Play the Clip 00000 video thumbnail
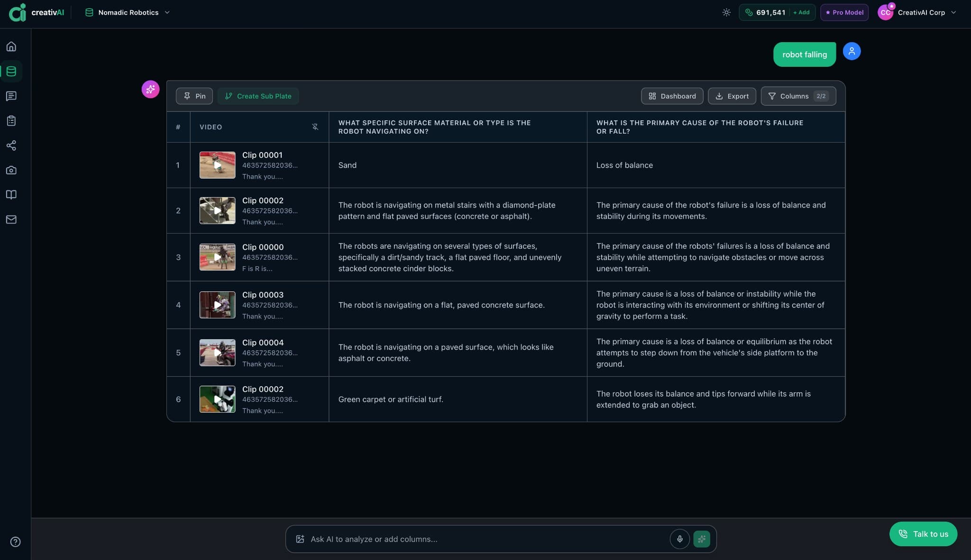This screenshot has width=971, height=560. tap(217, 257)
